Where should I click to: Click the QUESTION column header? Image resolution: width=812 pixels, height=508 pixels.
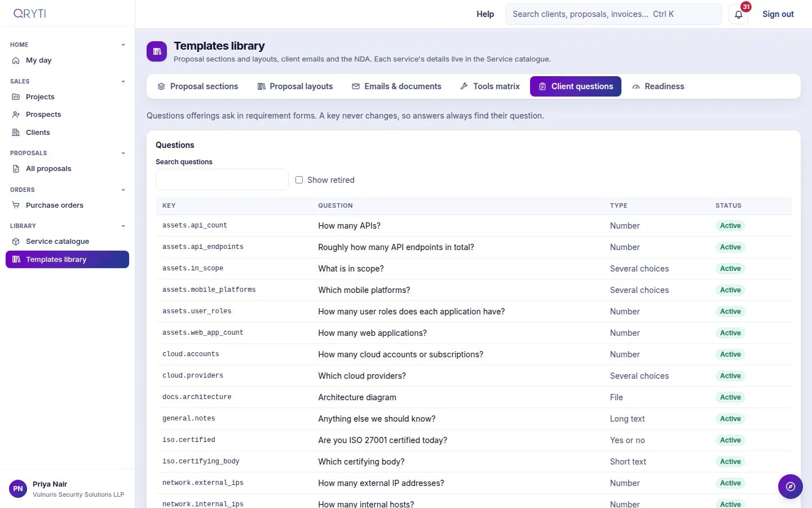tap(336, 205)
